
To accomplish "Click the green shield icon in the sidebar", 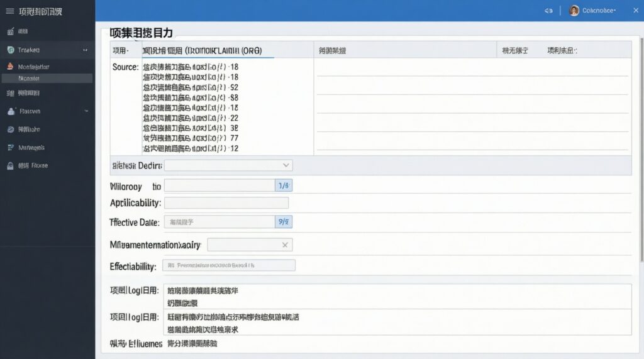I will click(x=10, y=50).
